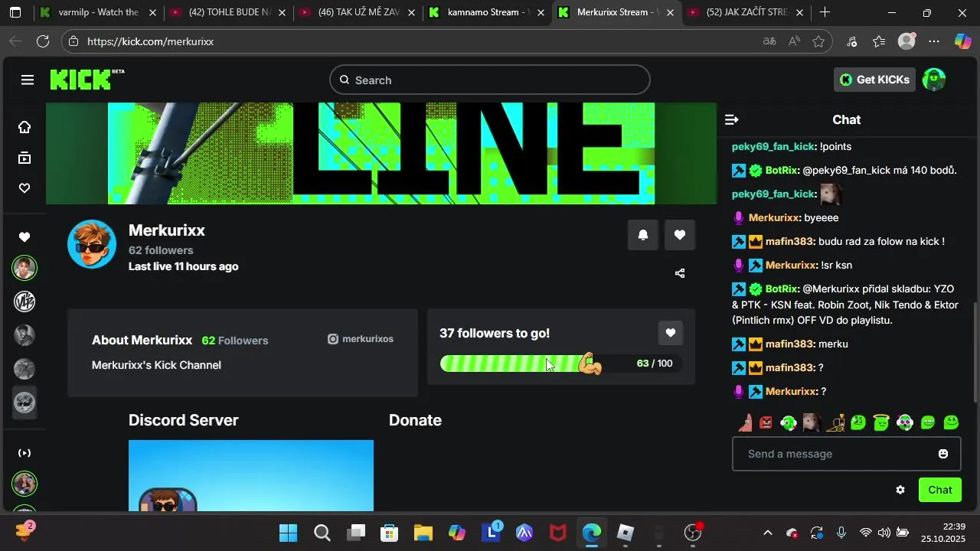Toggle follow heart next to the bell
980x551 pixels.
tap(680, 235)
